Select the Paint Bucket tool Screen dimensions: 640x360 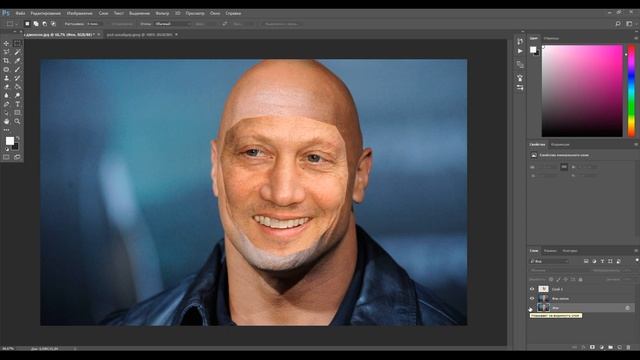(x=17, y=87)
